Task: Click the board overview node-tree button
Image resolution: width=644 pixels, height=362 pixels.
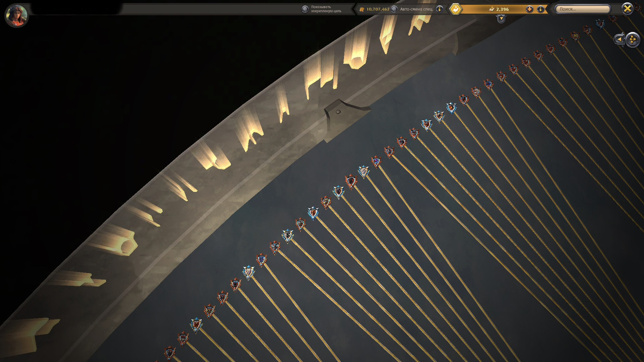Action: click(x=632, y=39)
